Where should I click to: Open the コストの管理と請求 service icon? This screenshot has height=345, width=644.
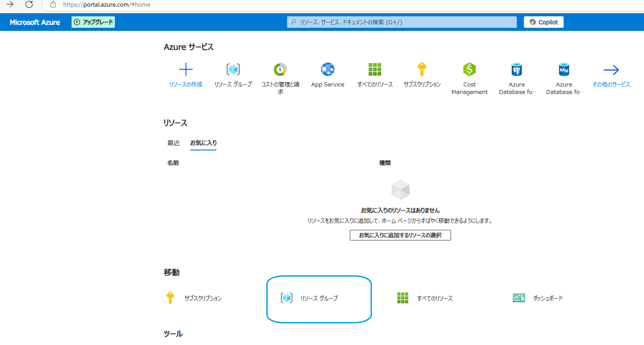280,70
